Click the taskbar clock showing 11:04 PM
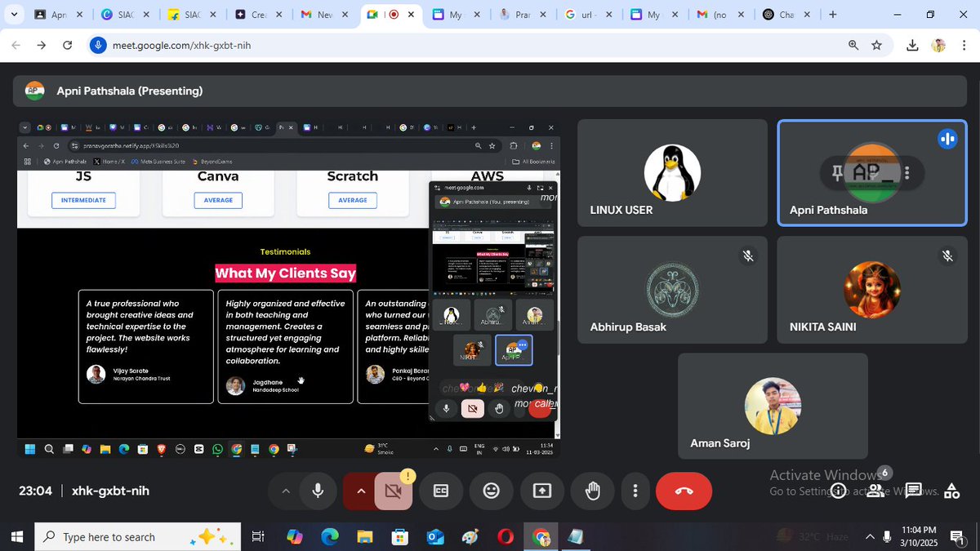 tap(919, 536)
